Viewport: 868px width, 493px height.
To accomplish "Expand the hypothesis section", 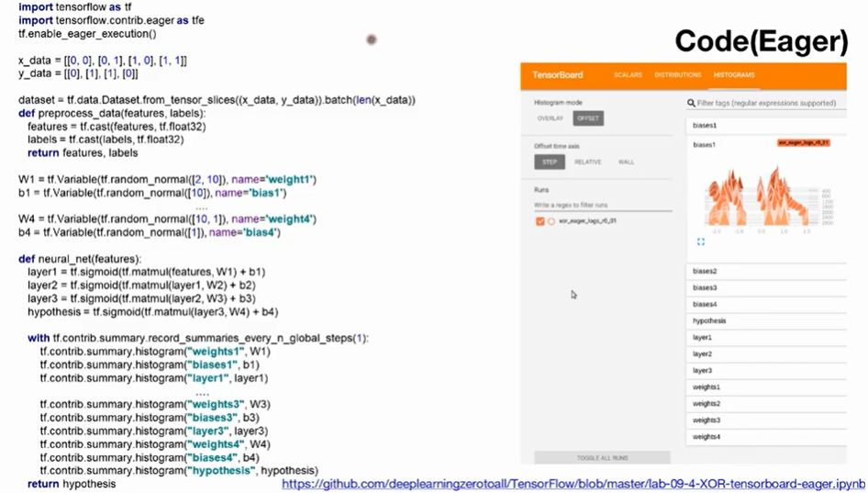I will click(766, 320).
